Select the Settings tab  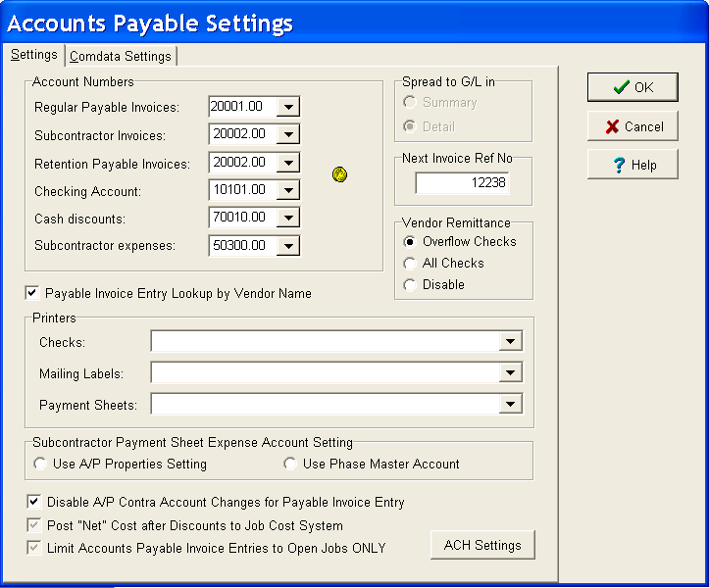pyautogui.click(x=34, y=55)
